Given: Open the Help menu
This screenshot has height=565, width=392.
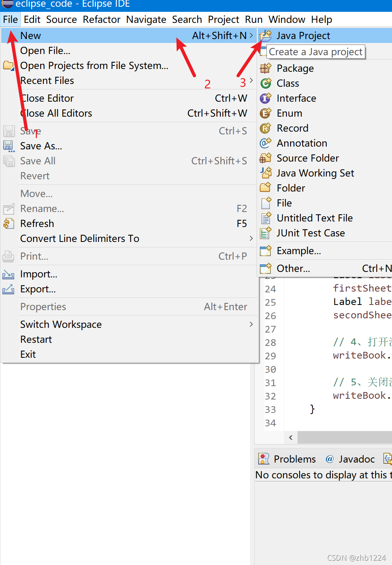Looking at the screenshot, I should coord(322,19).
